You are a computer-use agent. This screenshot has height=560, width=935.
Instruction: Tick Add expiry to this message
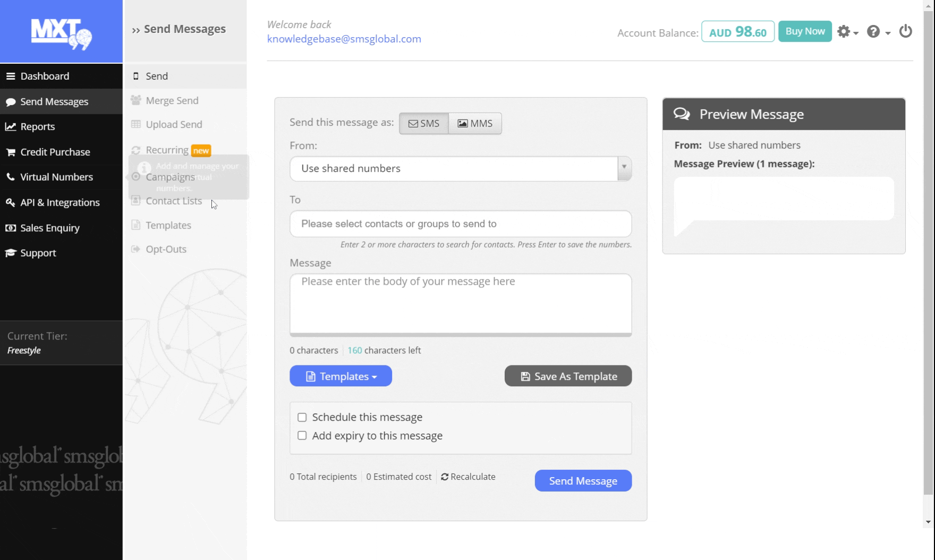coord(302,436)
